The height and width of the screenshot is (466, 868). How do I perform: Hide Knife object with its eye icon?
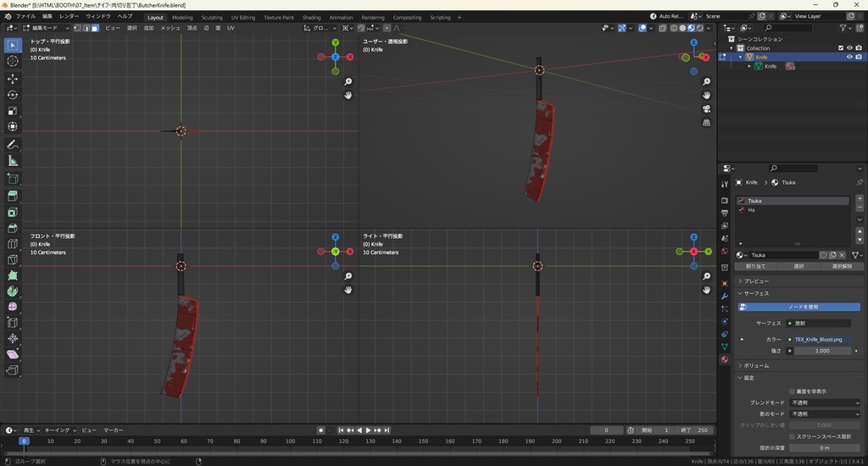tap(849, 57)
